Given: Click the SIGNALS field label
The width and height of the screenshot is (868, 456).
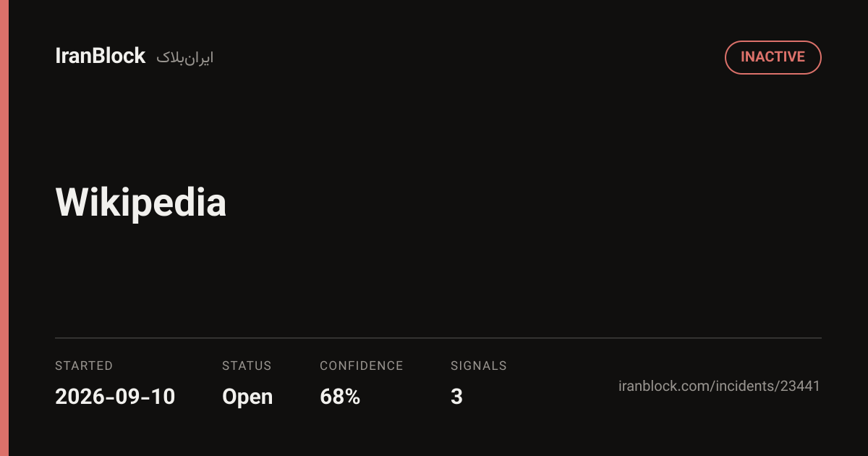Looking at the screenshot, I should point(479,366).
